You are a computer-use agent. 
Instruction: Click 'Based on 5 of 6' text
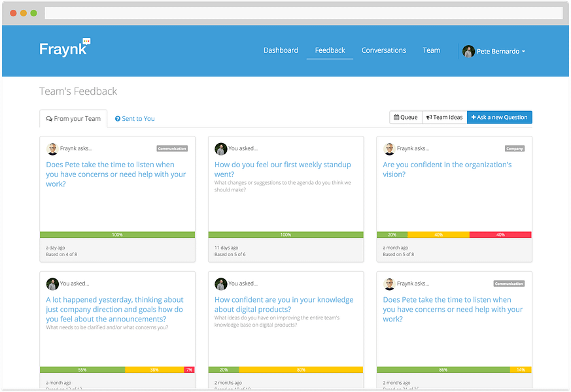pos(230,254)
